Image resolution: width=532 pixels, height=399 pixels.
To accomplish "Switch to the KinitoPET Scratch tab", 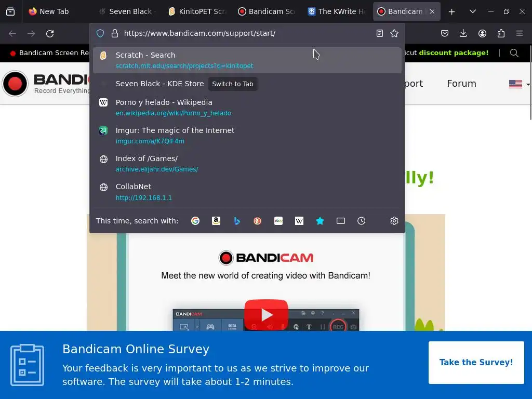I will [196, 11].
